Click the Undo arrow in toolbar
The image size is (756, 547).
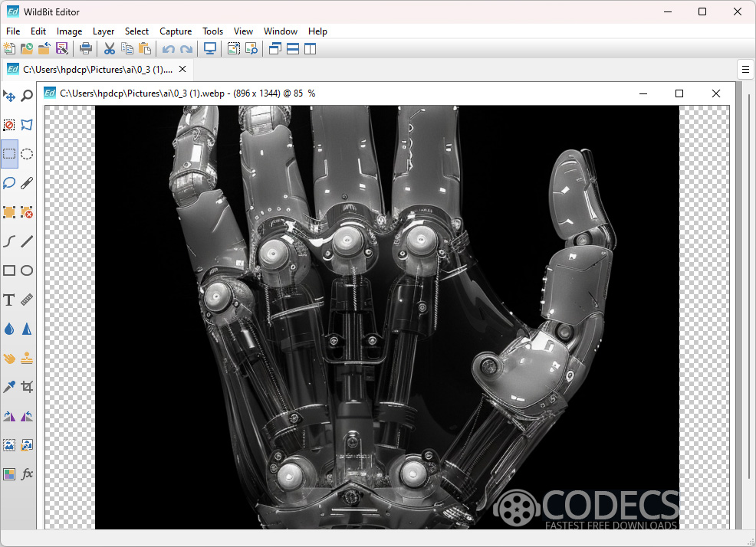pos(168,49)
